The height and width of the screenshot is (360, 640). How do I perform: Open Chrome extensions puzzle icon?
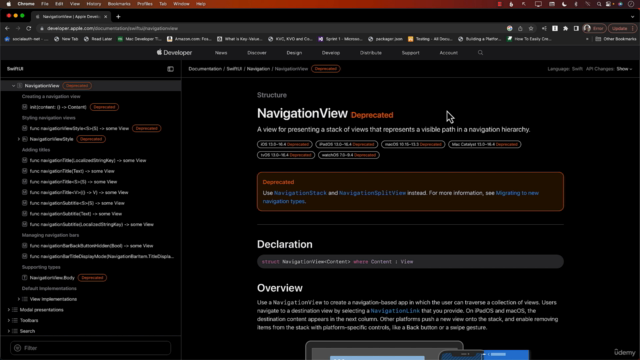(565, 28)
